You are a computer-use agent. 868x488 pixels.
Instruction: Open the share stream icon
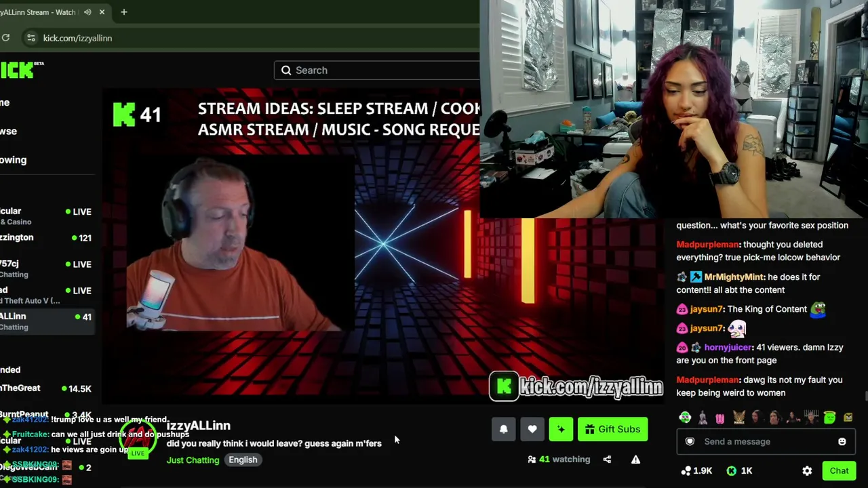[x=607, y=460]
